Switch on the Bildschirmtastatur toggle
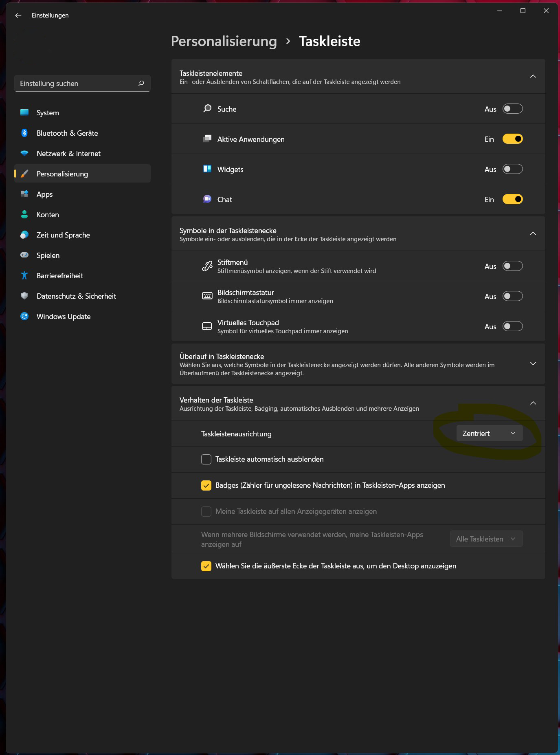 coord(512,296)
